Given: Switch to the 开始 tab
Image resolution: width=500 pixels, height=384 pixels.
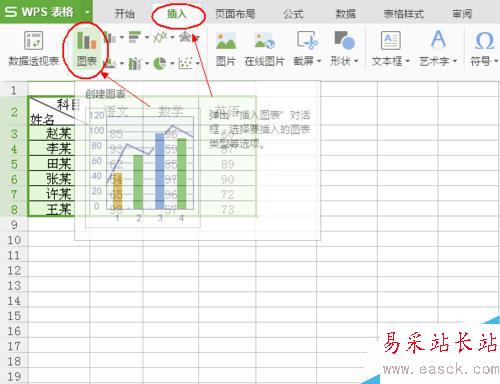Looking at the screenshot, I should pos(124,14).
